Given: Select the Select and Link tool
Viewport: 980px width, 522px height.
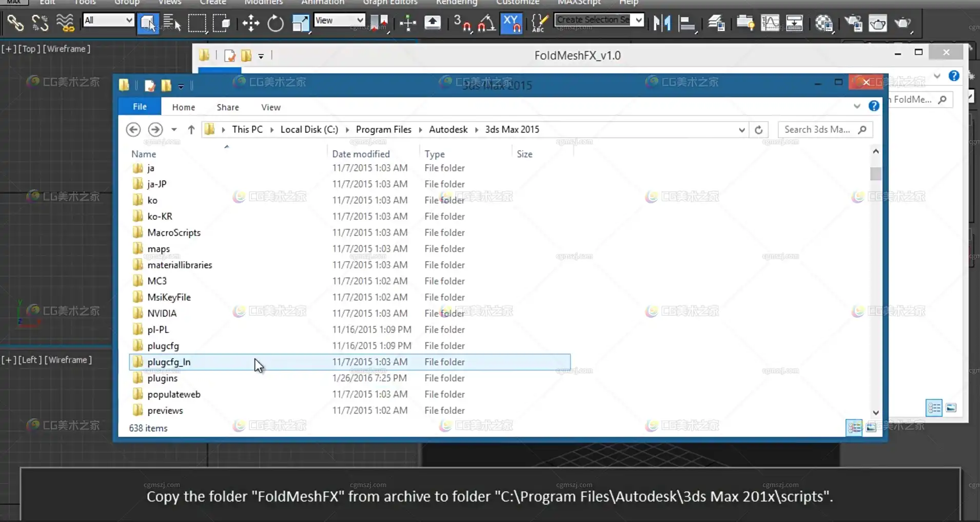Looking at the screenshot, I should coord(15,23).
